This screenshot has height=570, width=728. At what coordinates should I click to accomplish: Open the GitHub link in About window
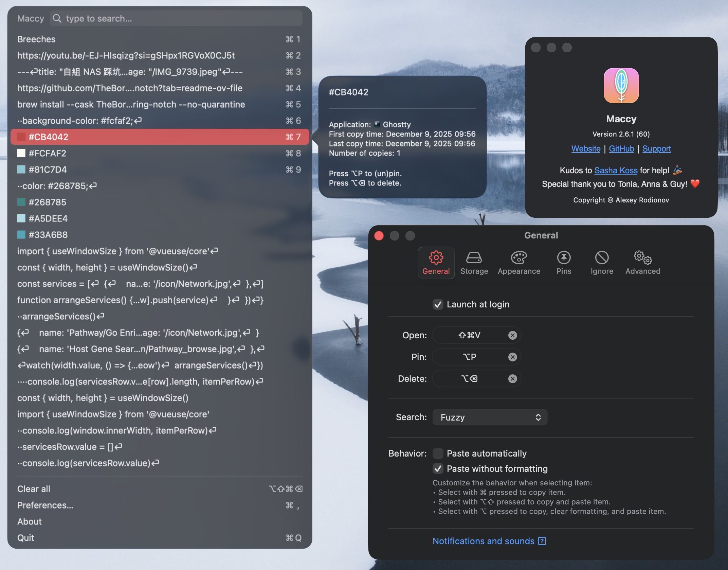(621, 149)
